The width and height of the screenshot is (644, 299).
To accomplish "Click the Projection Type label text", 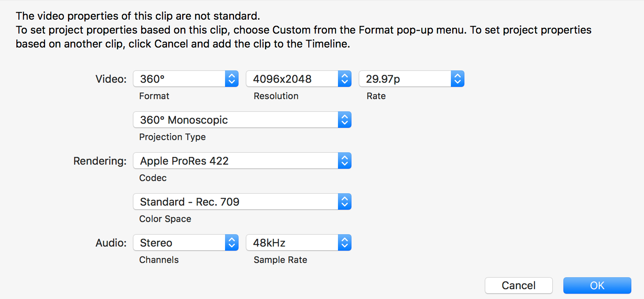I will pyautogui.click(x=172, y=137).
